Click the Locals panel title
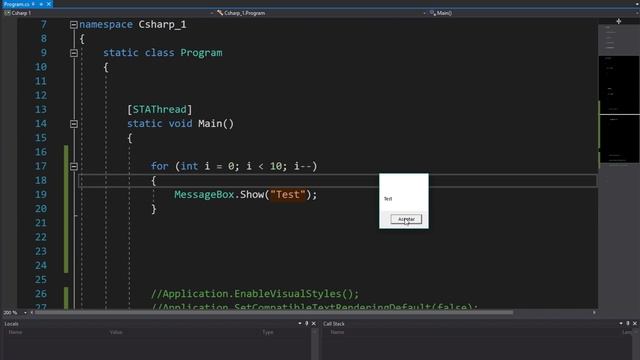The width and height of the screenshot is (640, 360). click(x=11, y=324)
